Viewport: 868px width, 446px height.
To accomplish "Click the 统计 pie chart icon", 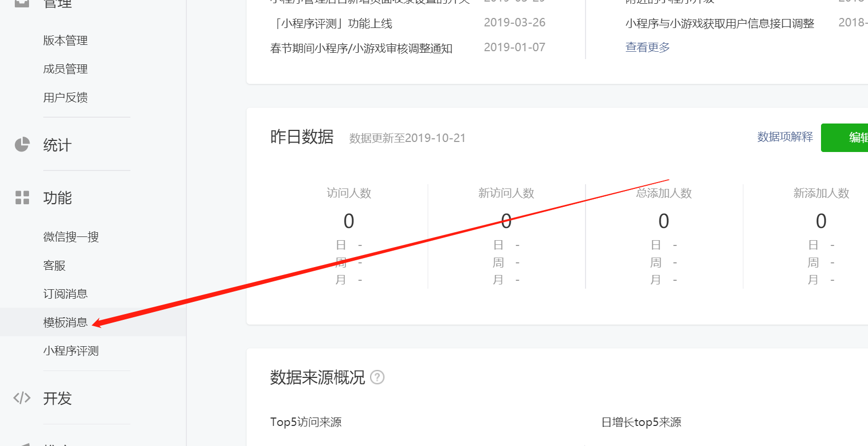I will tap(22, 144).
